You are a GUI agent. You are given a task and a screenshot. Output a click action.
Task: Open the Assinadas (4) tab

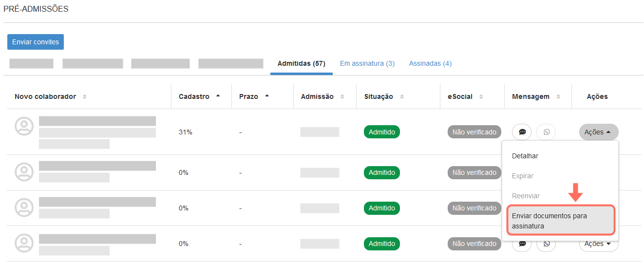(x=430, y=63)
